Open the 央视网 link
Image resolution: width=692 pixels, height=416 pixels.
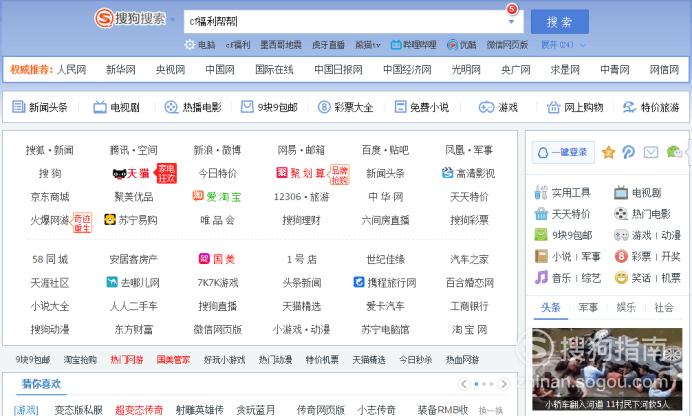tap(170, 70)
